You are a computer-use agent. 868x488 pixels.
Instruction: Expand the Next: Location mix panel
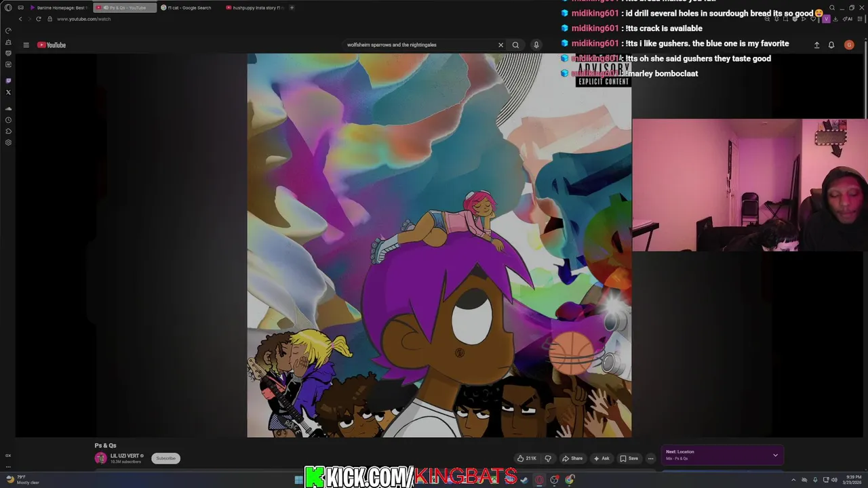coord(775,455)
